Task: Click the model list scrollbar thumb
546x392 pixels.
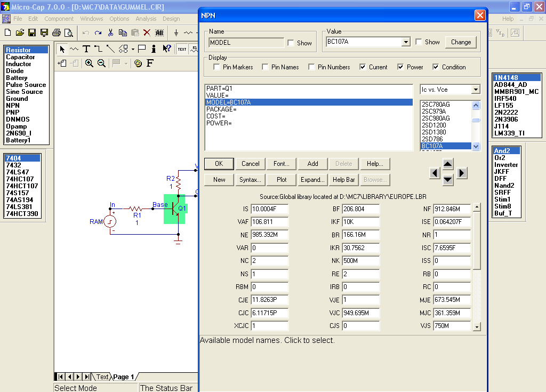Action: tap(476, 120)
